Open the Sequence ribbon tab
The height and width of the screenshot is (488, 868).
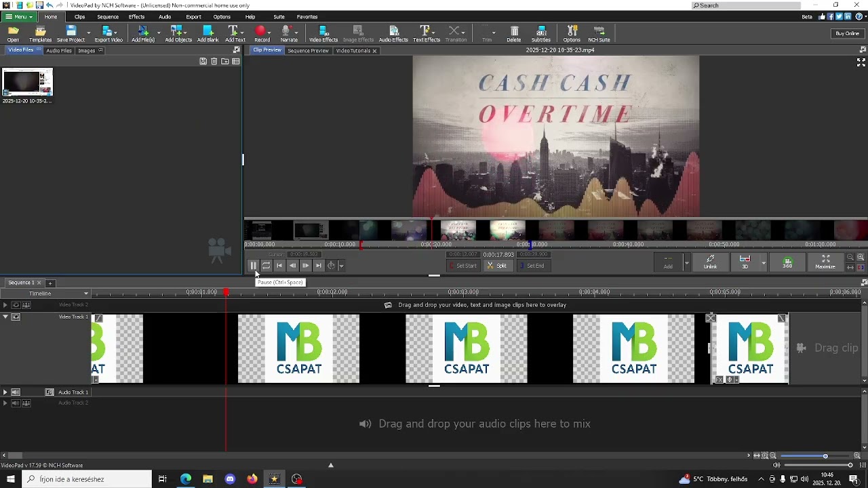pos(108,16)
